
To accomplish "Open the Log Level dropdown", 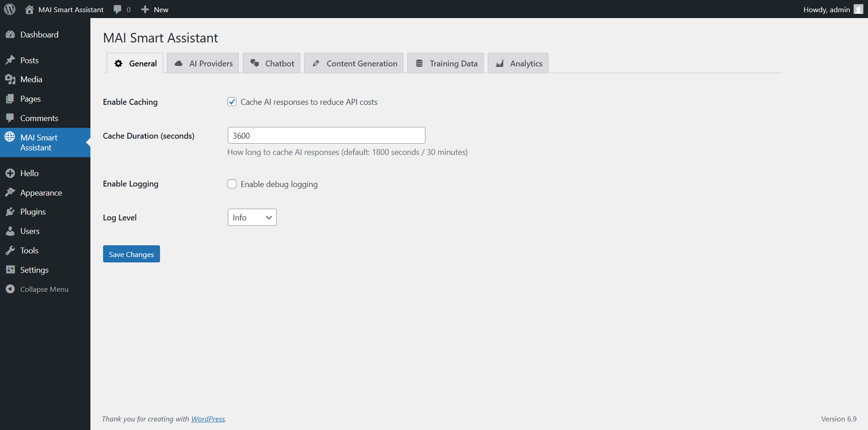I will coord(252,217).
